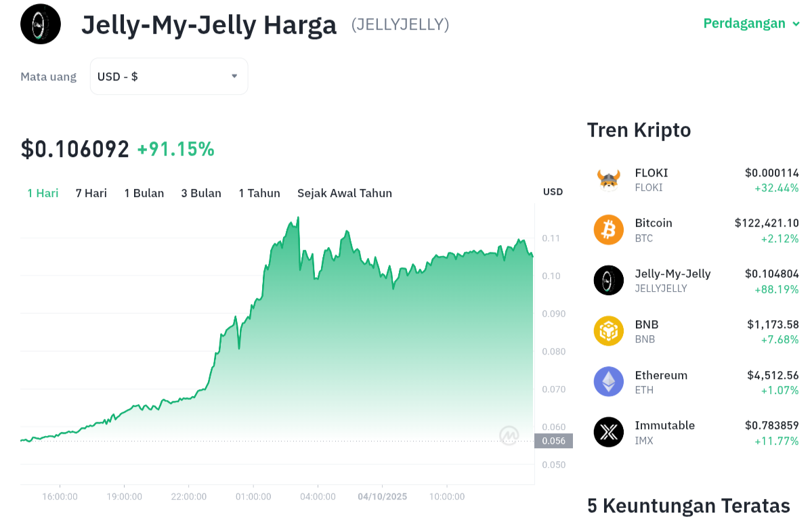The height and width of the screenshot is (522, 812).
Task: Click the CoinMarketCap watermark on chart
Action: [509, 435]
